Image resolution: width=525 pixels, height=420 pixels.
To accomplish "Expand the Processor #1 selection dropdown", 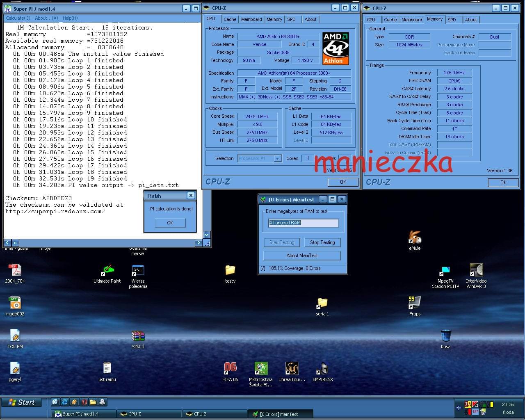I will [278, 158].
